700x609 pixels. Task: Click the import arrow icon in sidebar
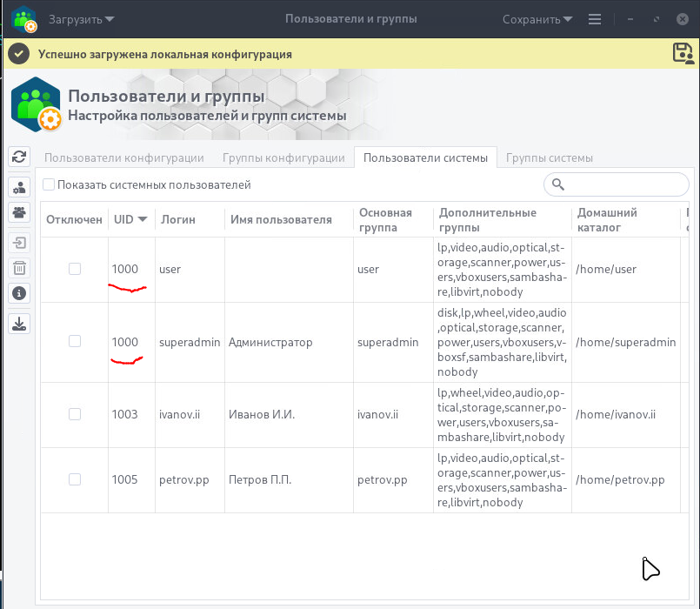click(x=18, y=244)
